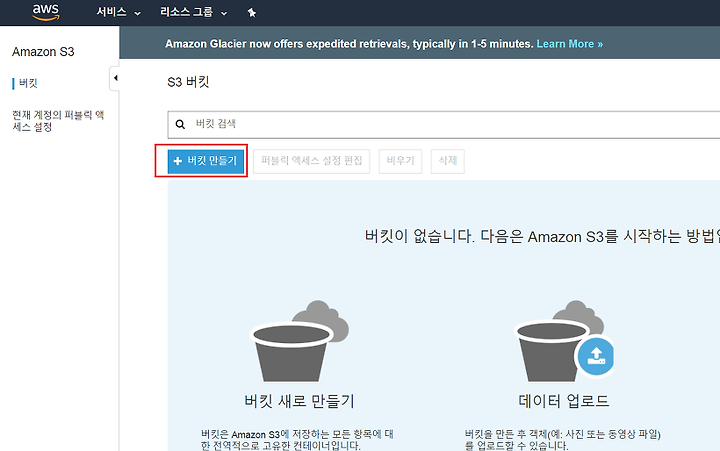Collapse the sidebar with the arrow toggle
Screen dimensions: 720x451
(x=115, y=78)
